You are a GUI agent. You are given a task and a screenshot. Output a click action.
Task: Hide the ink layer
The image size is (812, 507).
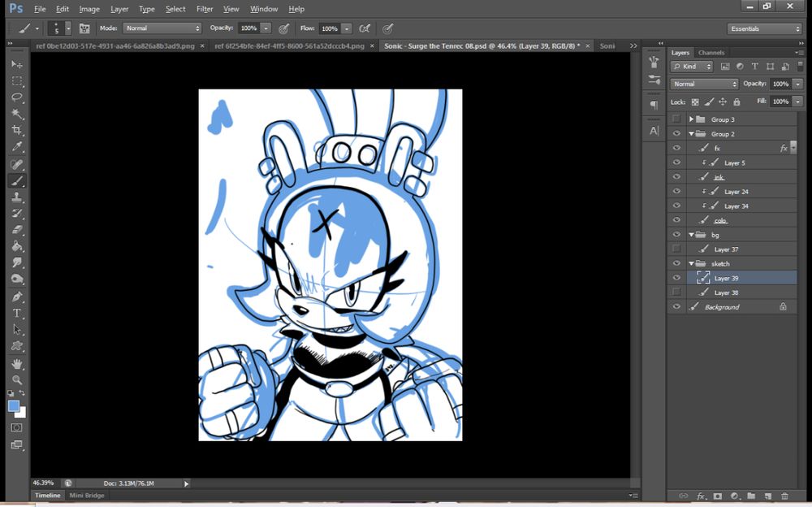(x=676, y=177)
